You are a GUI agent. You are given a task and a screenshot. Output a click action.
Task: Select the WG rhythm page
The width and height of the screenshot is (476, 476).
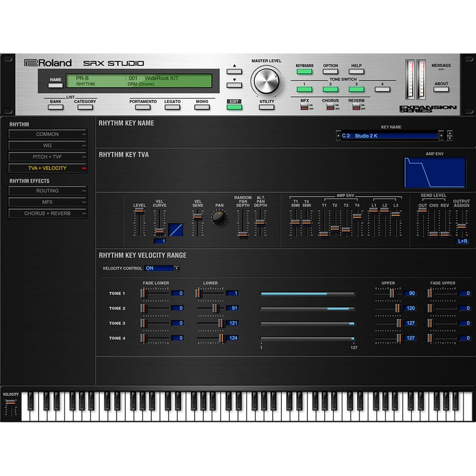(48, 145)
